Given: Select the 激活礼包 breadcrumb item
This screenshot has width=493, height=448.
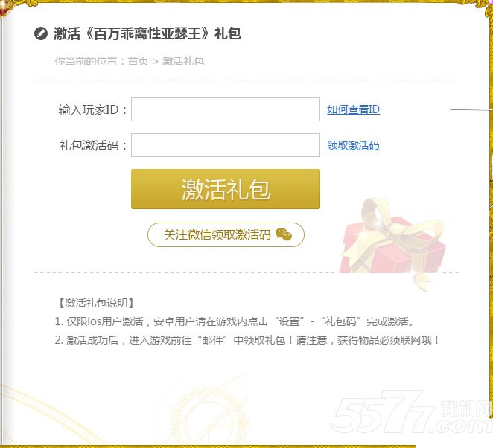Looking at the screenshot, I should tap(183, 61).
